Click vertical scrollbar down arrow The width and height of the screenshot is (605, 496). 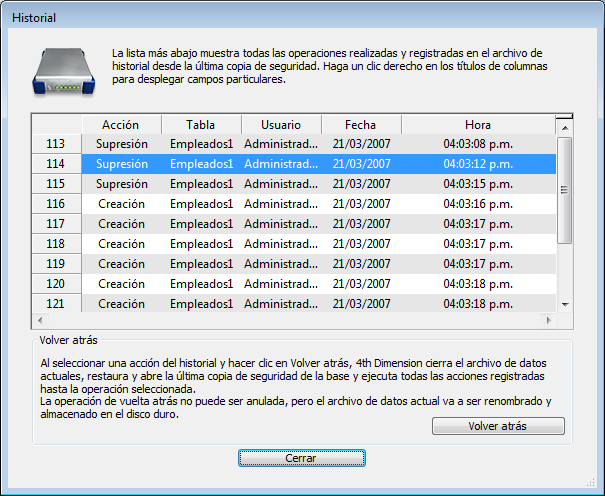point(564,304)
